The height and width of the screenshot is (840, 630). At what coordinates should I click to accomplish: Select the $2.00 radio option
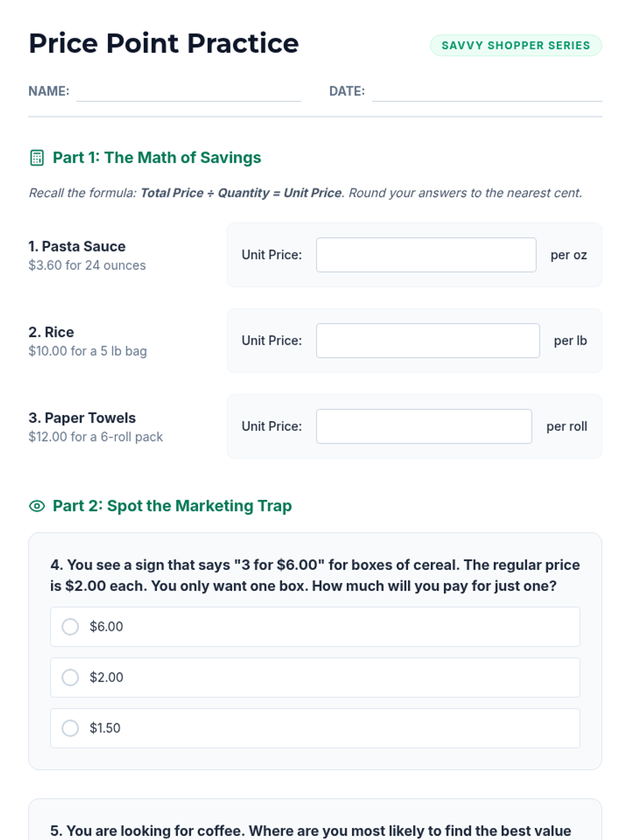(70, 677)
